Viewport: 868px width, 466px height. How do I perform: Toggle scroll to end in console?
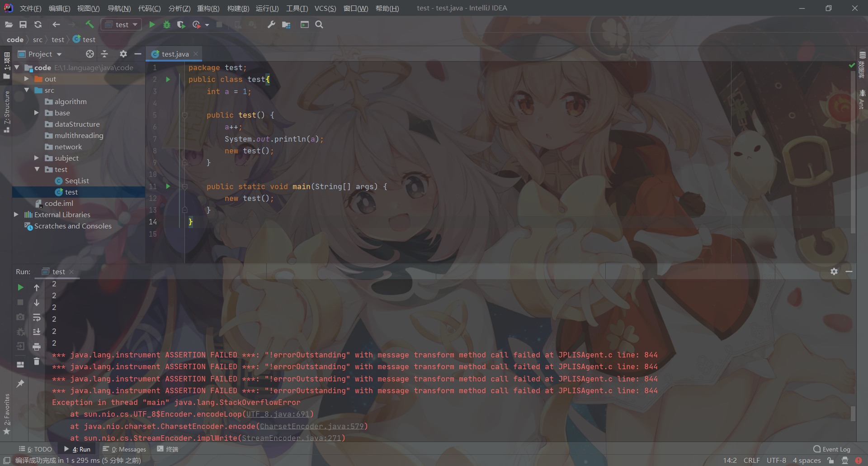(x=37, y=332)
